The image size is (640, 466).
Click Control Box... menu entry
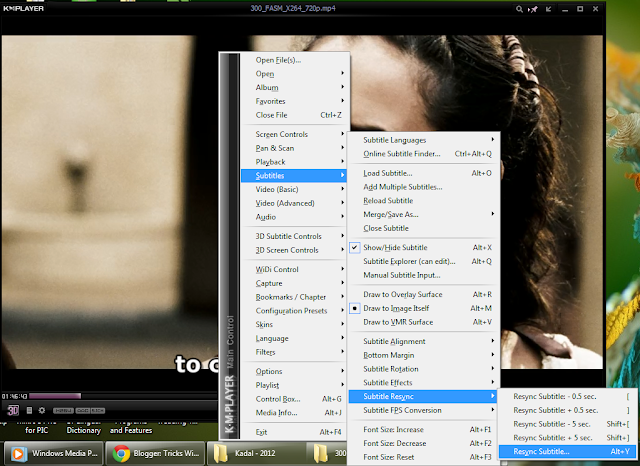point(294,399)
